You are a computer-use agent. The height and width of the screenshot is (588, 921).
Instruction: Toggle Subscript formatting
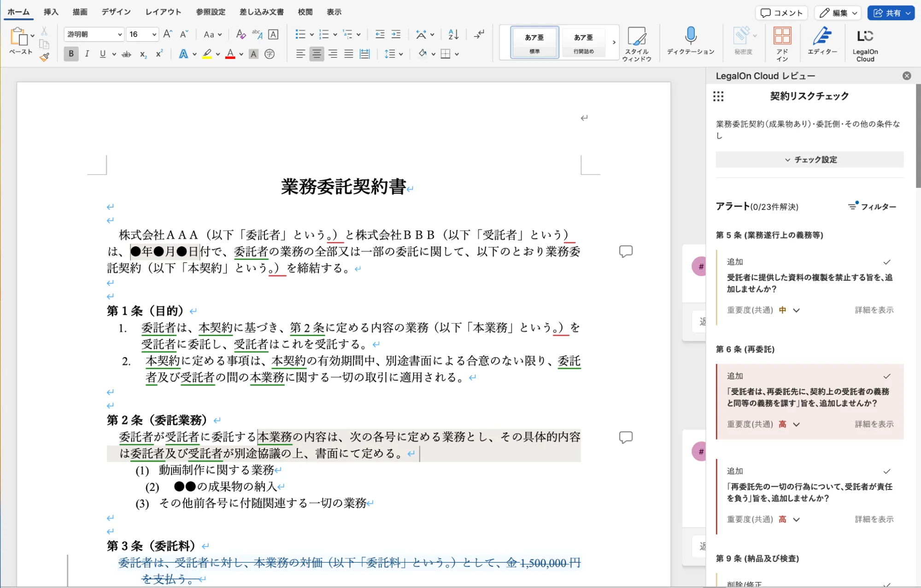point(143,54)
